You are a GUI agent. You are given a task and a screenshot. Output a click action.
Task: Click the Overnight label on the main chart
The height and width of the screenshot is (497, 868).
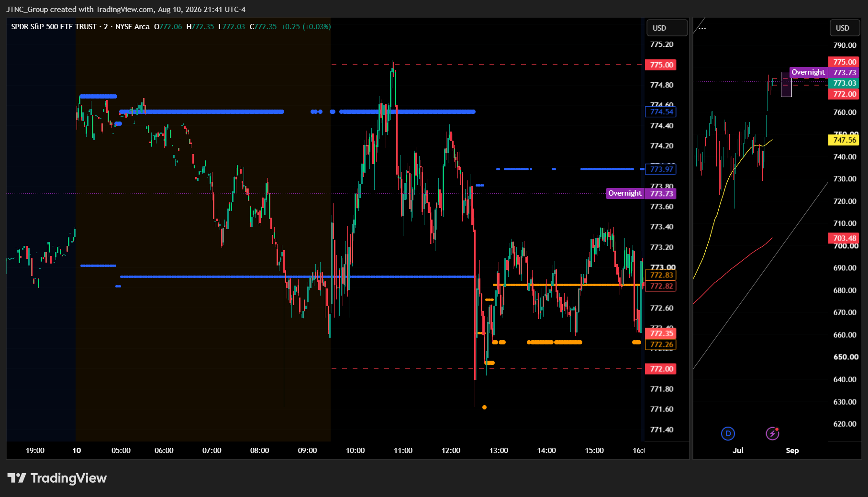[x=625, y=193]
